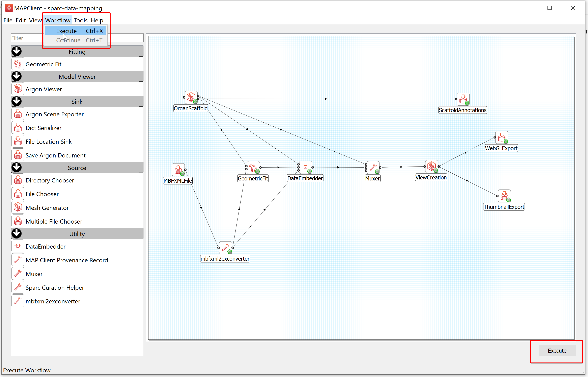Open the File menu
Viewport: 588px width, 377px height.
(8, 20)
